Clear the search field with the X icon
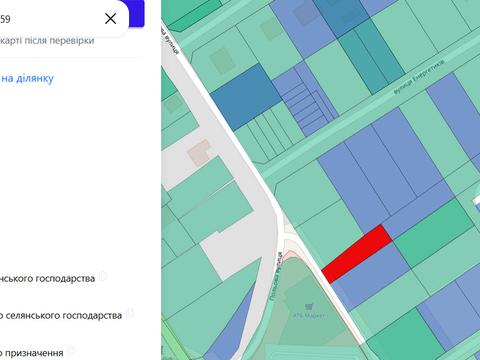This screenshot has height=360, width=480. (110, 19)
